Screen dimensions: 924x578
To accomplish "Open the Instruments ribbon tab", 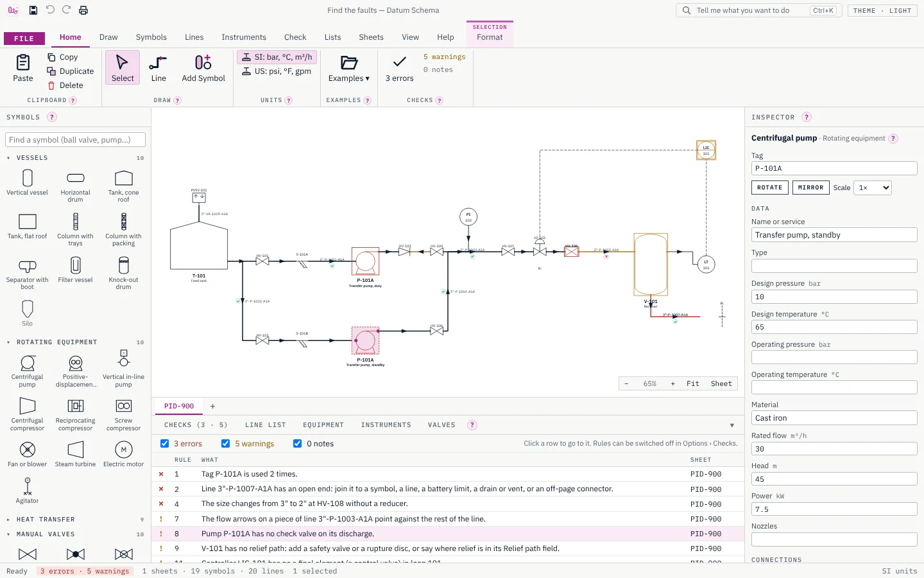I will pyautogui.click(x=244, y=37).
